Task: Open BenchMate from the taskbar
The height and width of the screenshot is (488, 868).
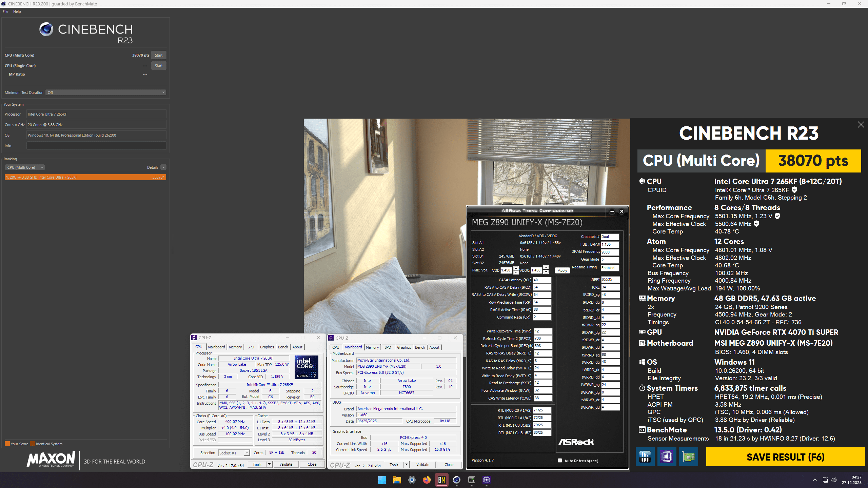Action: (441, 480)
